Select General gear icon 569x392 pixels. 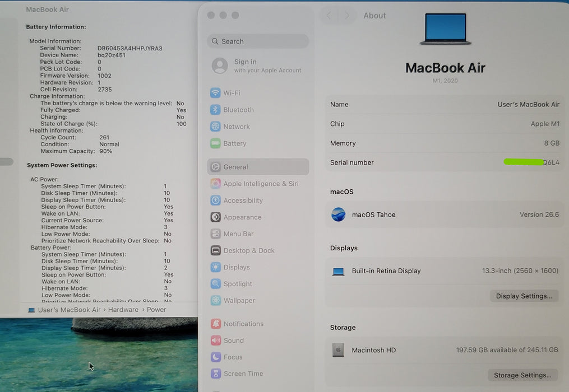[x=216, y=167]
